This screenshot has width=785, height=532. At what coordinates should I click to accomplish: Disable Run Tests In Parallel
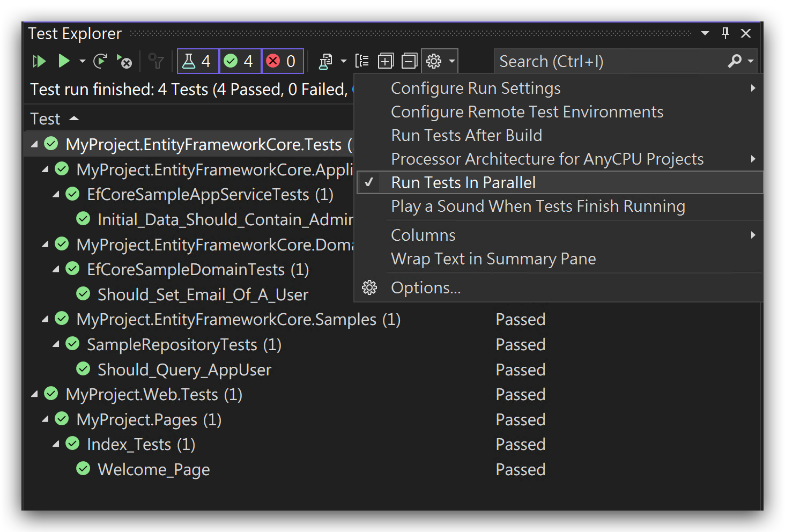click(x=463, y=182)
